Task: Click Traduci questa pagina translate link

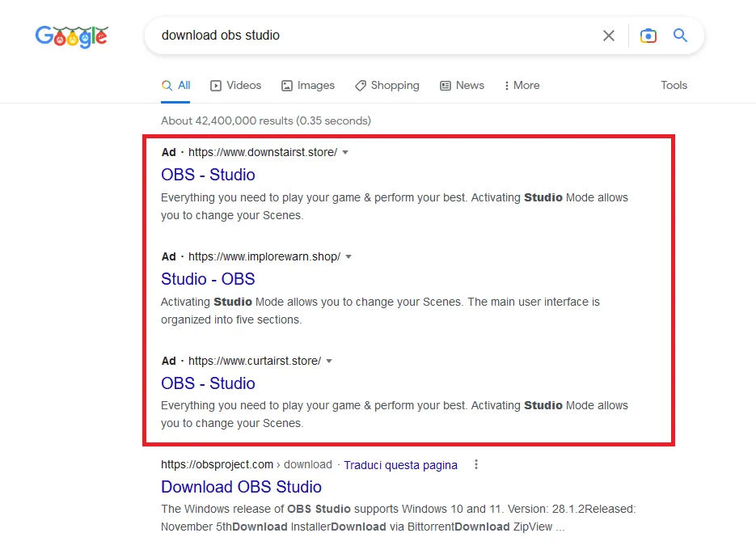Action: pyautogui.click(x=400, y=465)
